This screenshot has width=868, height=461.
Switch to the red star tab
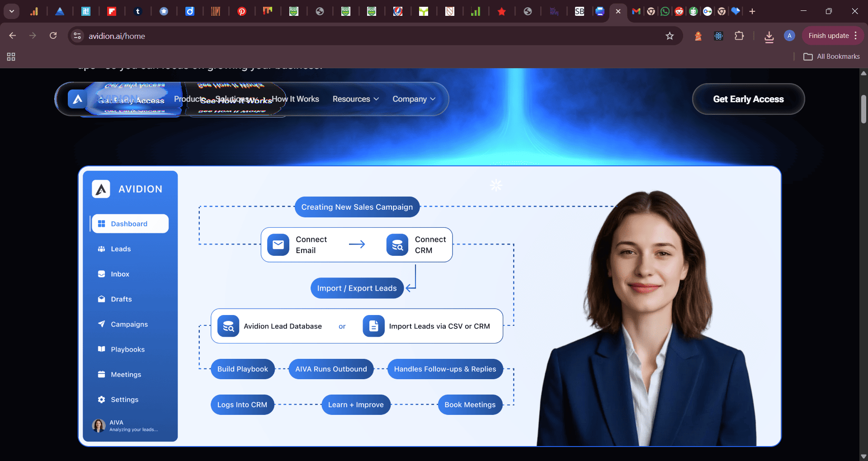click(x=501, y=11)
